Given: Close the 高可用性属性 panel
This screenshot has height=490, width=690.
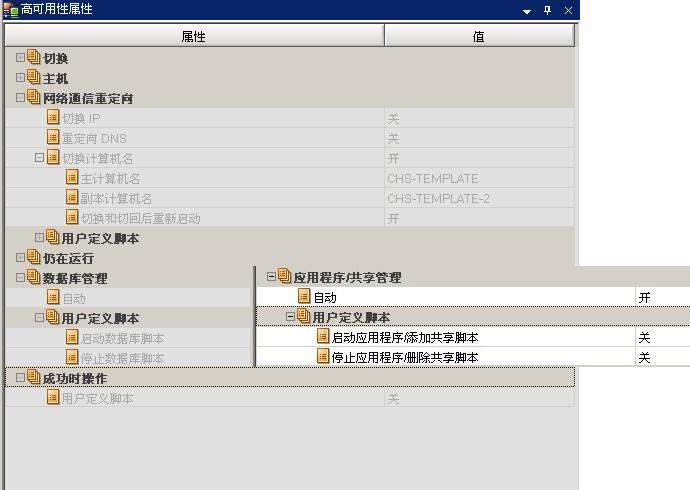Looking at the screenshot, I should 568,10.
